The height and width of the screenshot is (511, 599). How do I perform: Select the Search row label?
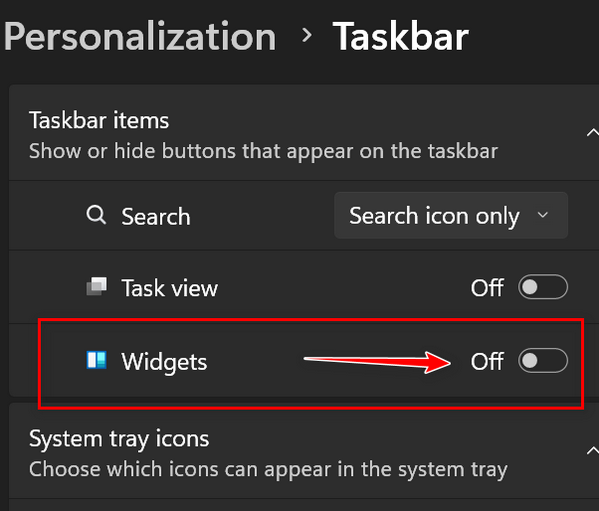(156, 217)
